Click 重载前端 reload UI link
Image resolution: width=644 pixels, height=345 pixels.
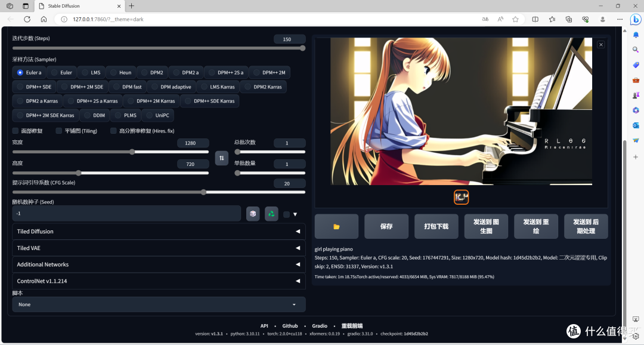(352, 326)
